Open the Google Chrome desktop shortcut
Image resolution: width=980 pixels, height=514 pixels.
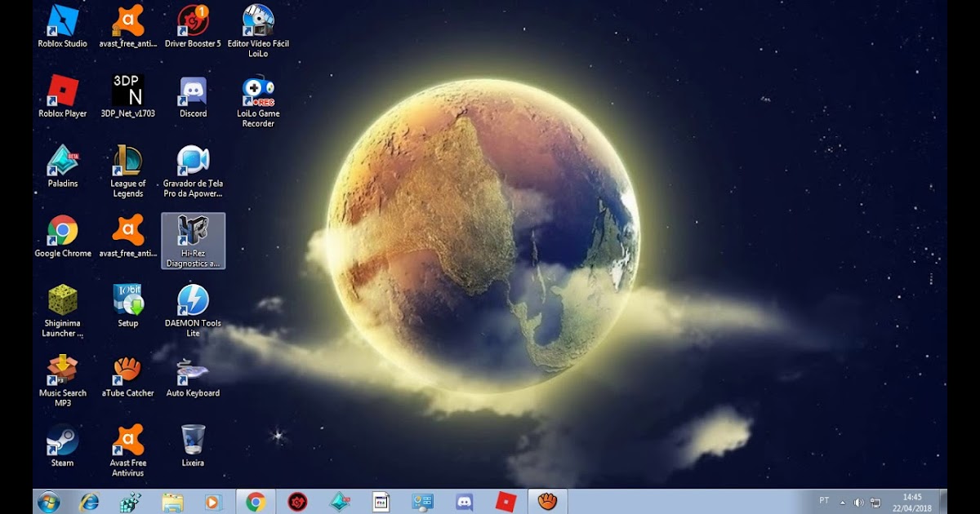pyautogui.click(x=62, y=237)
